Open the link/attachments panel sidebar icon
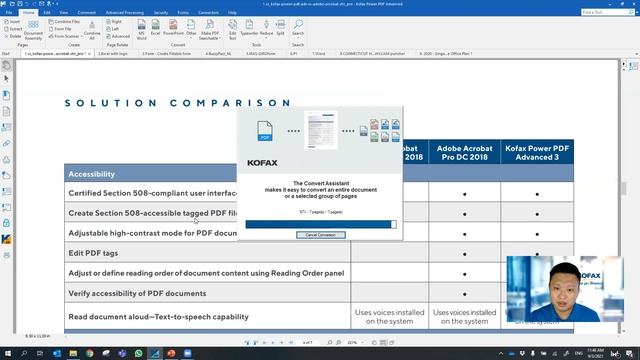The height and width of the screenshot is (360, 640). click(6, 143)
